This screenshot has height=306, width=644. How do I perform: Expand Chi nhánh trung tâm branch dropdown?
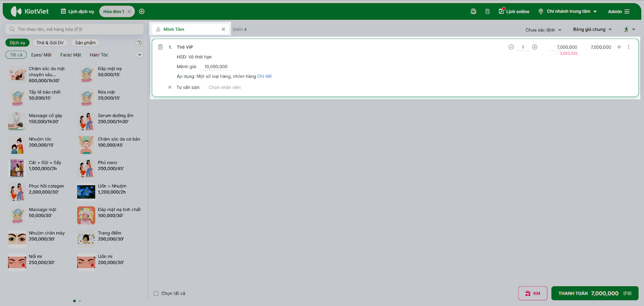tap(568, 12)
